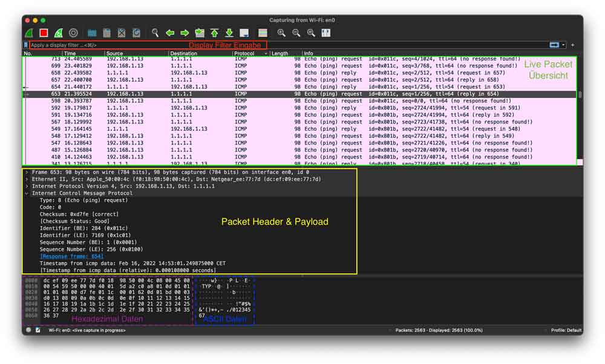Viewport: 605px width, 364px height.
Task: Save the captured packets
Action: [x=106, y=33]
